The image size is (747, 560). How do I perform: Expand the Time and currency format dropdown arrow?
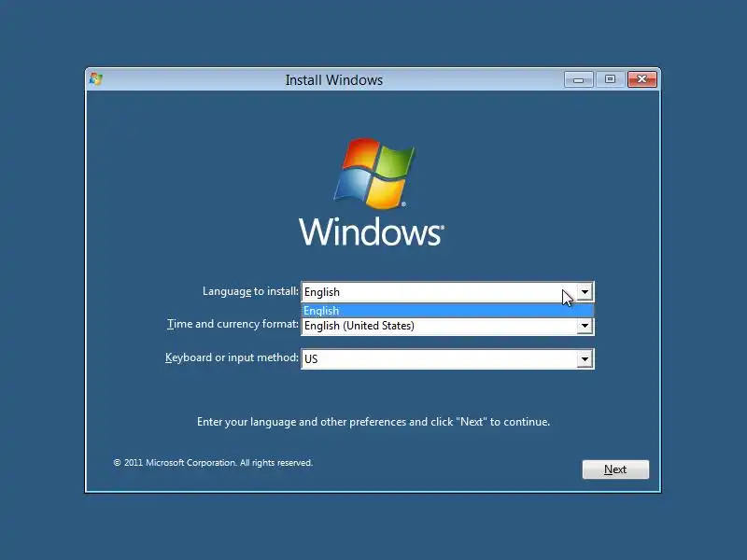click(585, 326)
